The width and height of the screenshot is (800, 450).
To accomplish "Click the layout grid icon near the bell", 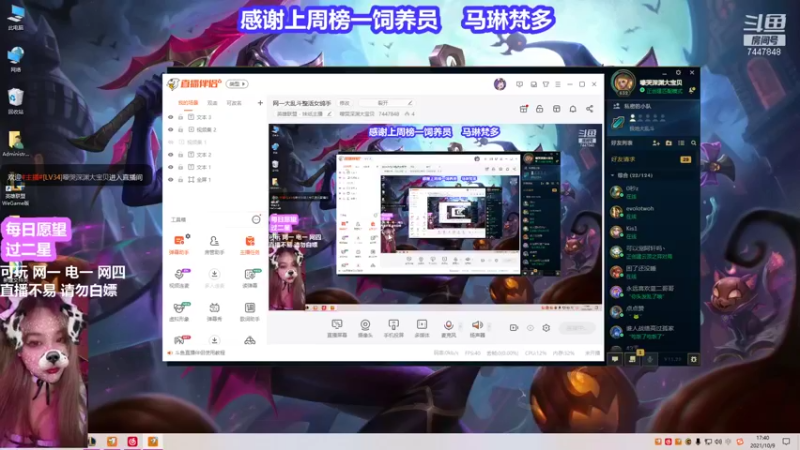I will tap(556, 109).
